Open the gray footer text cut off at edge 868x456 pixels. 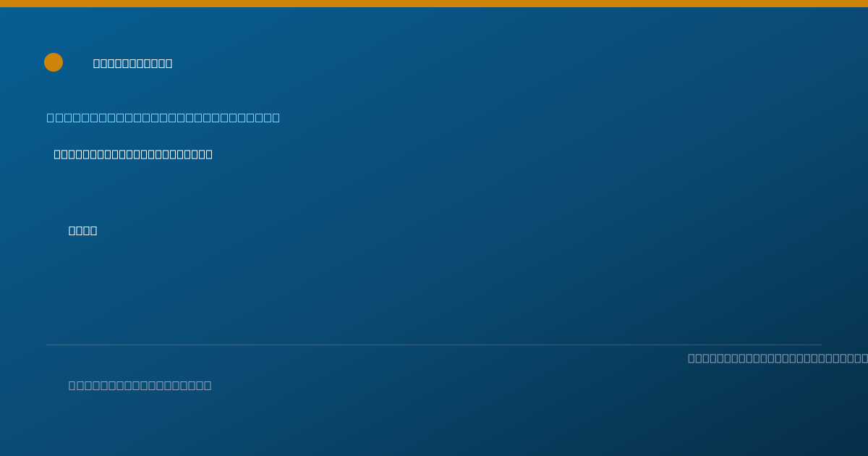778,358
